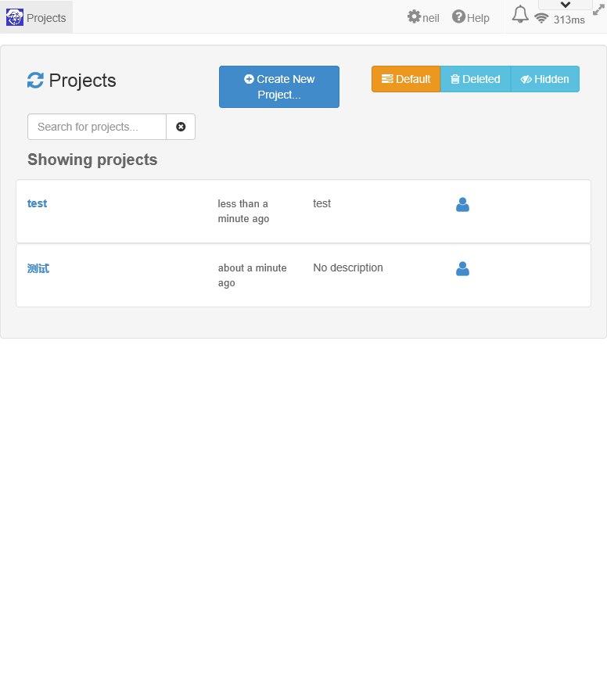607x700 pixels.
Task: Toggle fullscreen with the expand arrows icon
Action: coord(598,9)
